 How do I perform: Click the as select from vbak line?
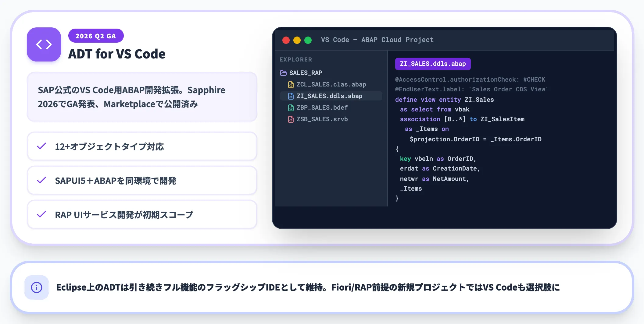(435, 109)
